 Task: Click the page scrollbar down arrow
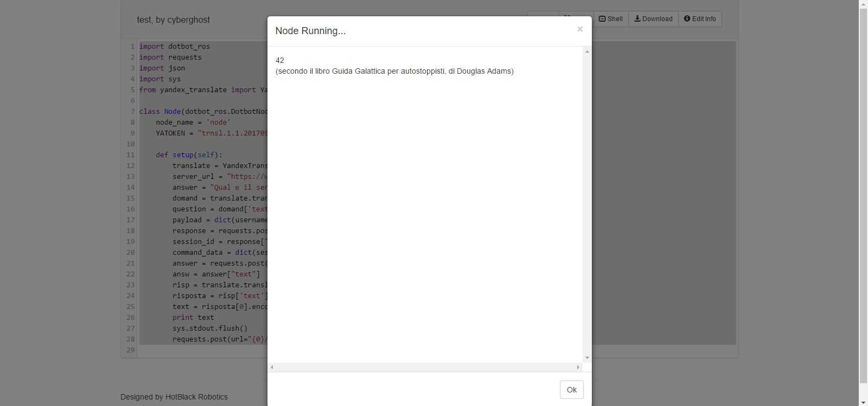tap(863, 402)
